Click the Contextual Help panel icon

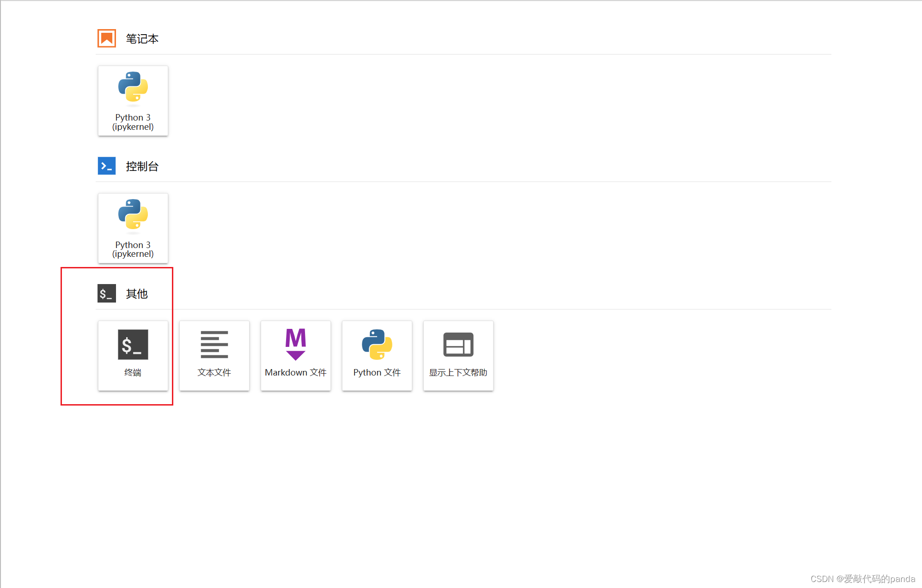(458, 345)
